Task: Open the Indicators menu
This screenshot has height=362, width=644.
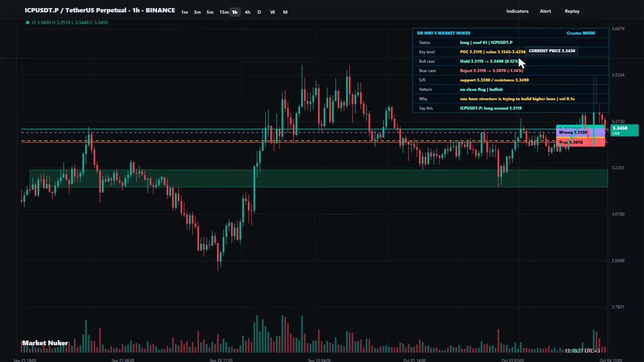Action: [x=517, y=11]
